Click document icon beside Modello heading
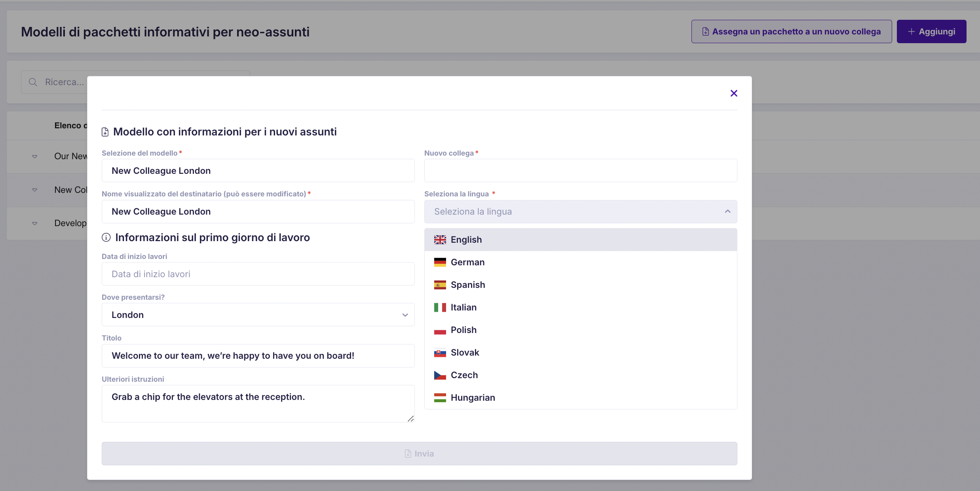 pyautogui.click(x=105, y=132)
